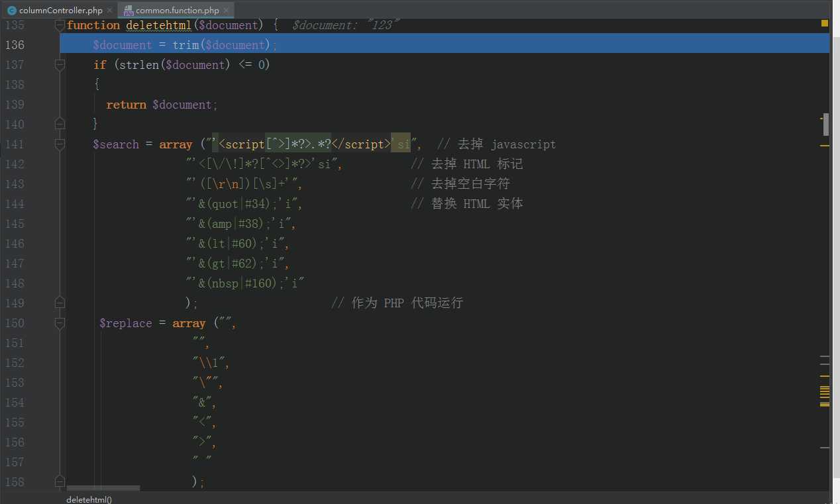Image resolution: width=840 pixels, height=504 pixels.
Task: Click the PHP class icon on columnController.php tab
Action: tap(11, 11)
